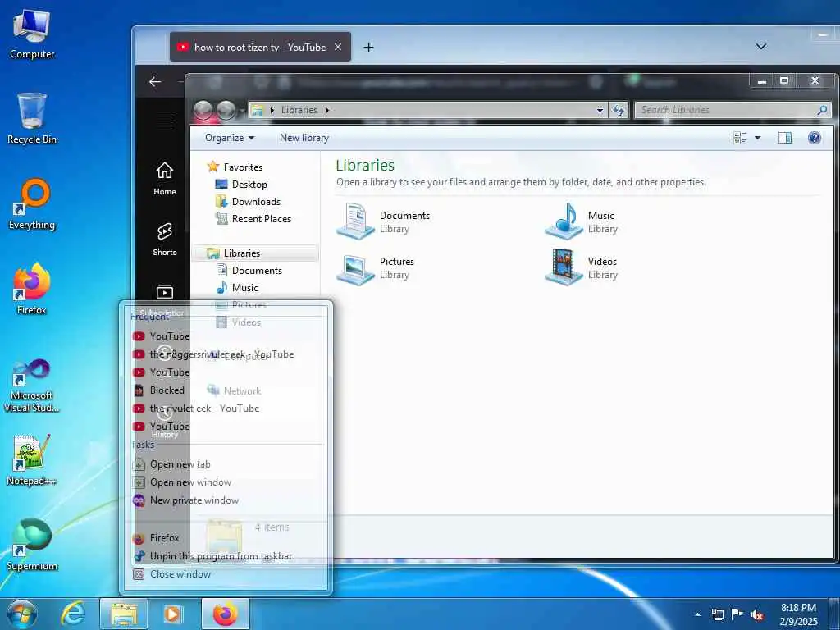Viewport: 840px width, 630px height.
Task: Open the Recycle Bin desktop icon
Action: click(32, 118)
